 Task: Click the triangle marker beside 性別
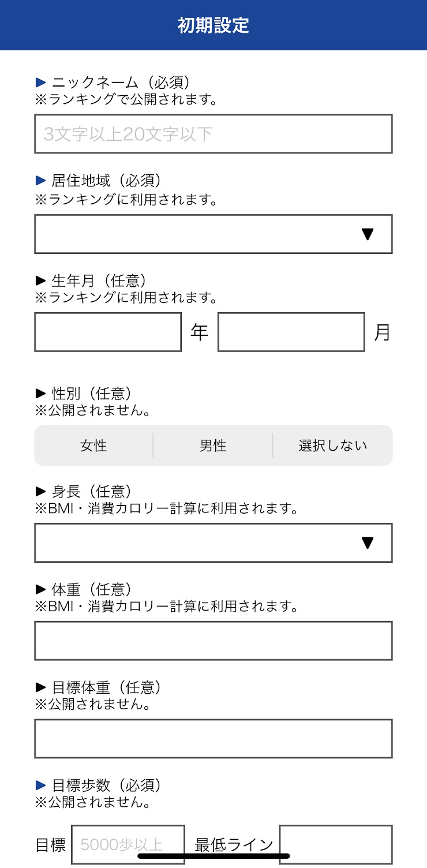[x=40, y=394]
